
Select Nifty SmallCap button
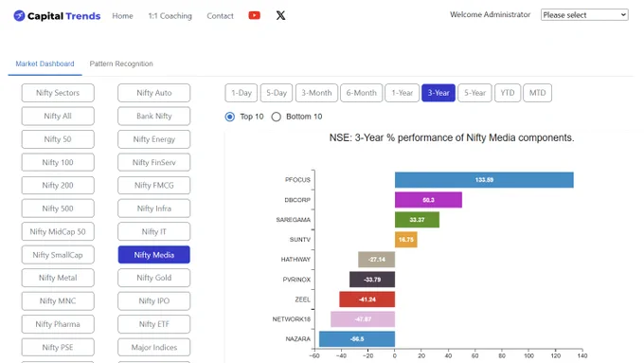[58, 255]
